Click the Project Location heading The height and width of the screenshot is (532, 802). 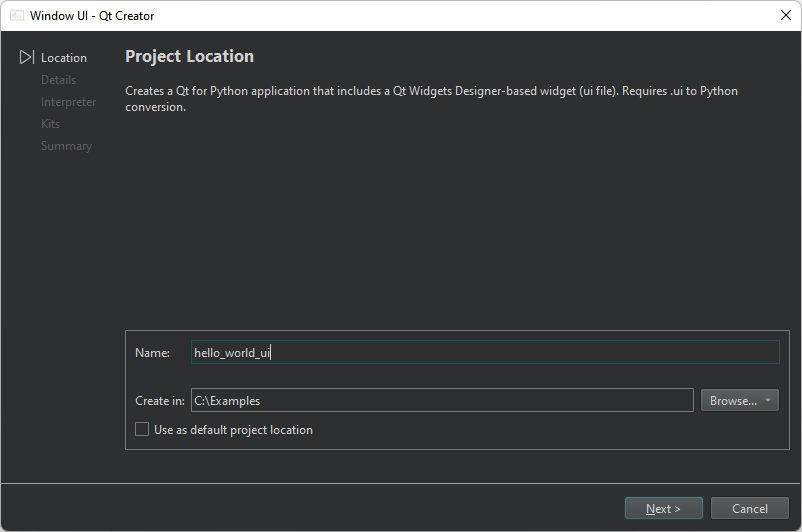189,57
